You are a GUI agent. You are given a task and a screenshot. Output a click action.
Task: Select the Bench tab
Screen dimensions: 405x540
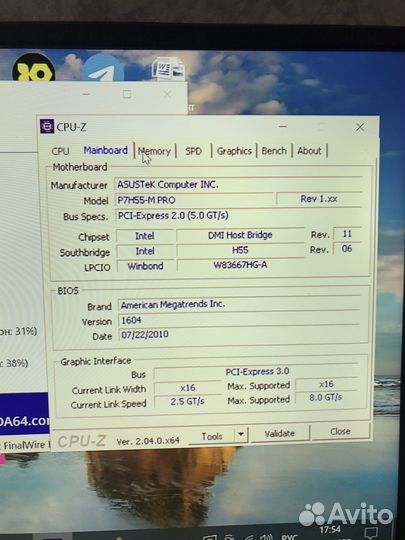(x=274, y=151)
